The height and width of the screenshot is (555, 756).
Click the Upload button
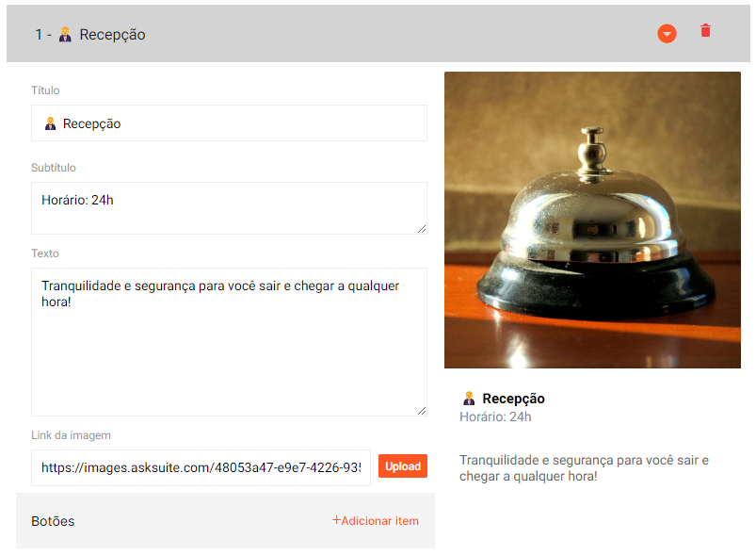pos(403,466)
